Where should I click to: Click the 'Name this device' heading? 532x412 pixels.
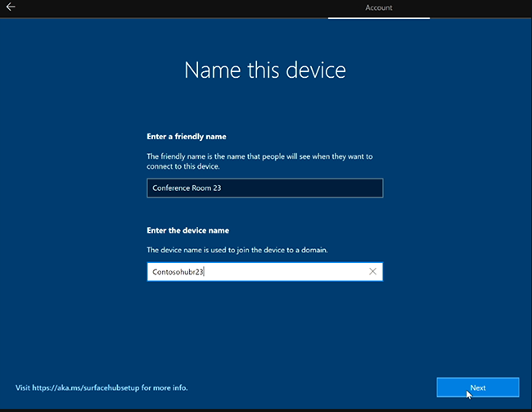pyautogui.click(x=265, y=70)
